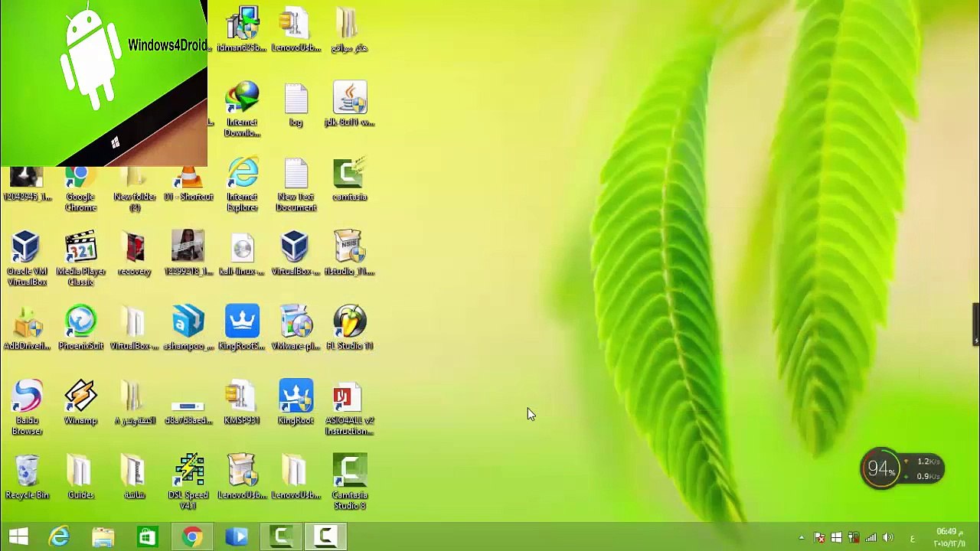This screenshot has height=551, width=980.
Task: Open the ASIO4ALL v2 Instruction PDF
Action: pyautogui.click(x=350, y=408)
